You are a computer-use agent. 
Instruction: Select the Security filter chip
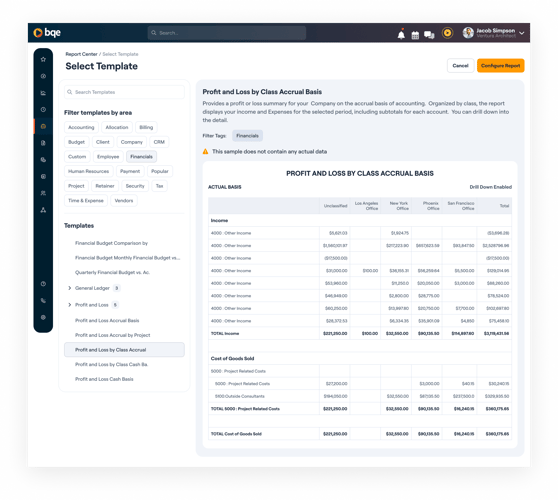coord(135,186)
